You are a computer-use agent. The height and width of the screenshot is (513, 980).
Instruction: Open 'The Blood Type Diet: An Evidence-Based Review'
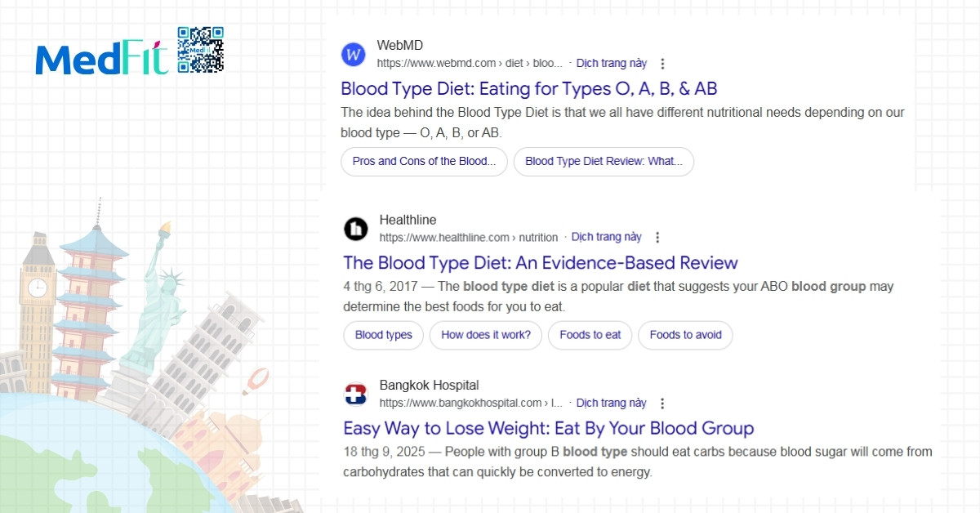tap(540, 262)
